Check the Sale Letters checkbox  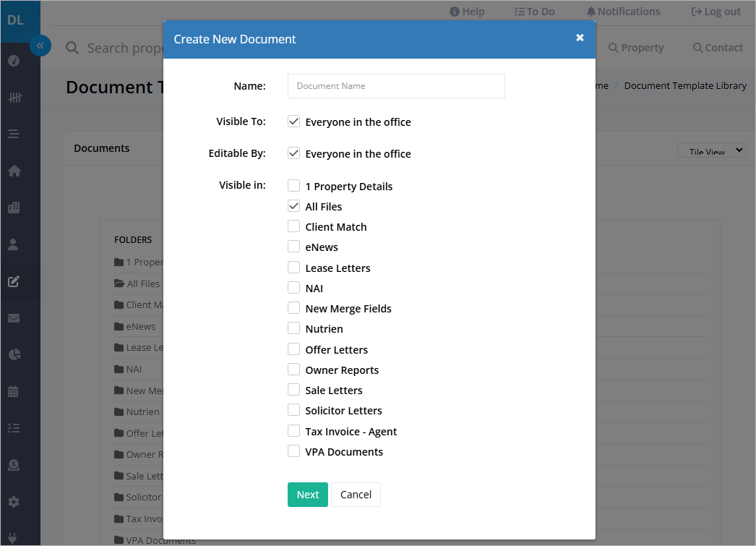click(x=293, y=389)
